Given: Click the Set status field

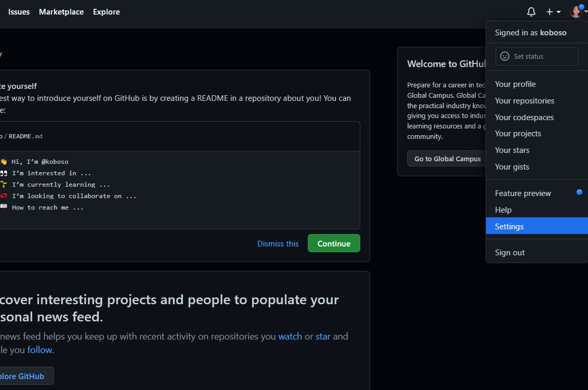Looking at the screenshot, I should (537, 56).
